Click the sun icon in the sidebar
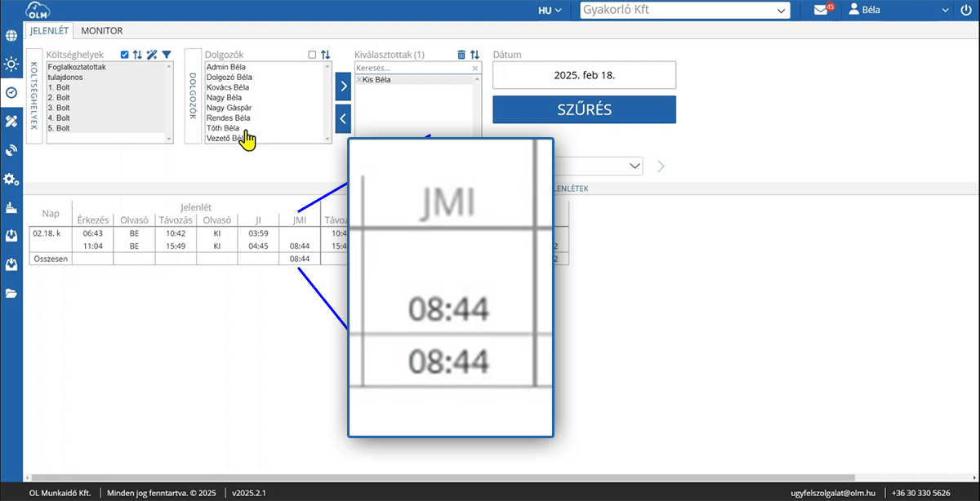This screenshot has height=501, width=980. coord(11,64)
